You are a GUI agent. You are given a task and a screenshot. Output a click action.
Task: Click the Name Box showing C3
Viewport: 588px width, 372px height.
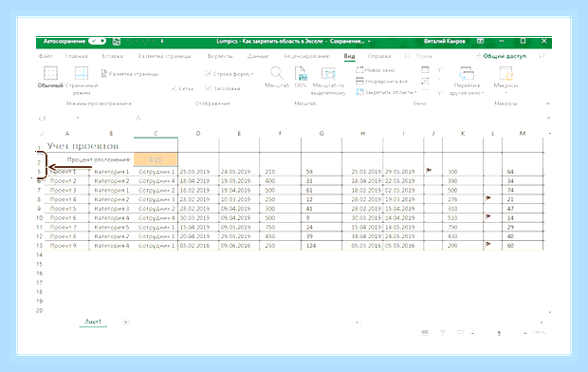tap(56, 119)
